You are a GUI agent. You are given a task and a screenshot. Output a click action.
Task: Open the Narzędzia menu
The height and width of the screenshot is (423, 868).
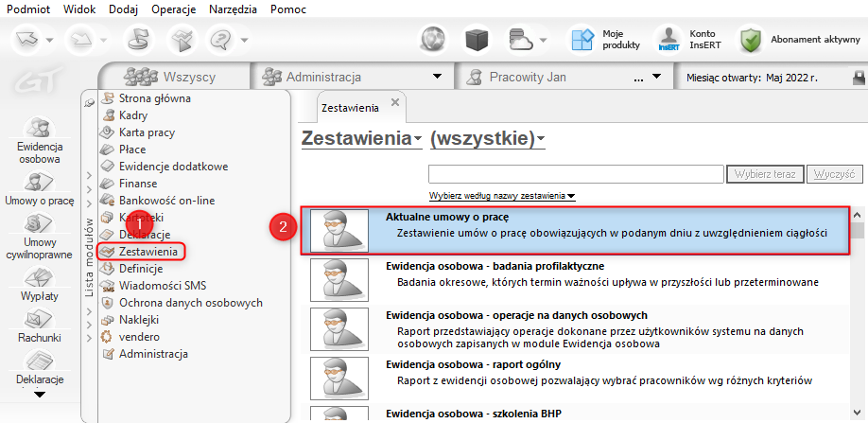[x=233, y=9]
